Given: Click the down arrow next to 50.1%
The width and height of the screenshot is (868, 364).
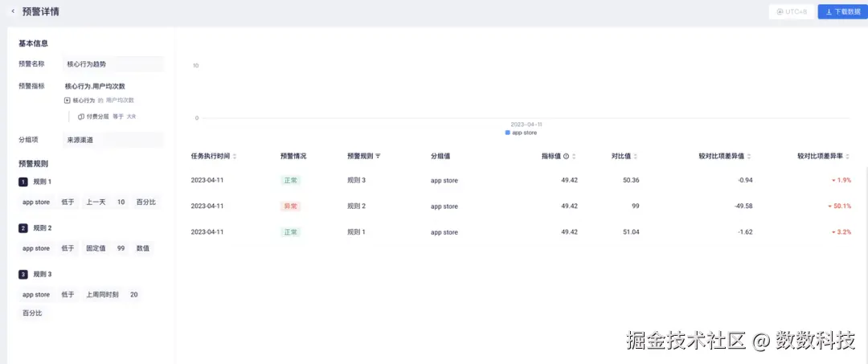Looking at the screenshot, I should (x=829, y=207).
